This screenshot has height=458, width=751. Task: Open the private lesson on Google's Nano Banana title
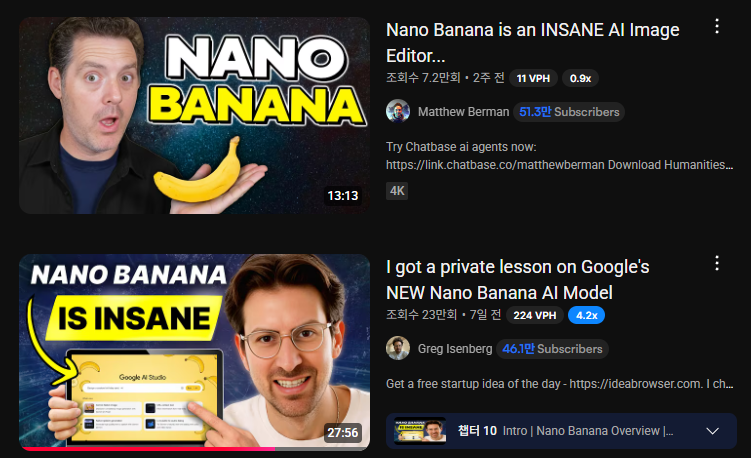[x=517, y=279]
